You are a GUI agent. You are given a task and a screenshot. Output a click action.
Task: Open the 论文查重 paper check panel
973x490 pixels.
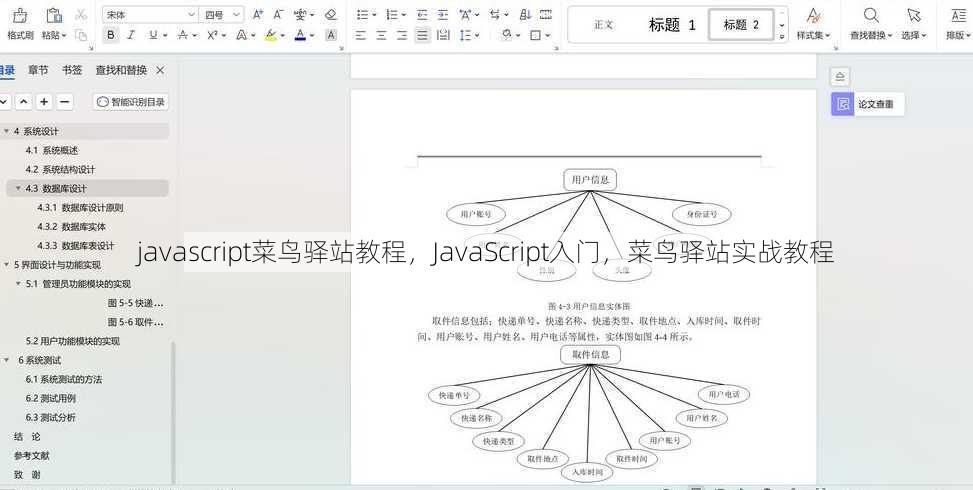868,104
